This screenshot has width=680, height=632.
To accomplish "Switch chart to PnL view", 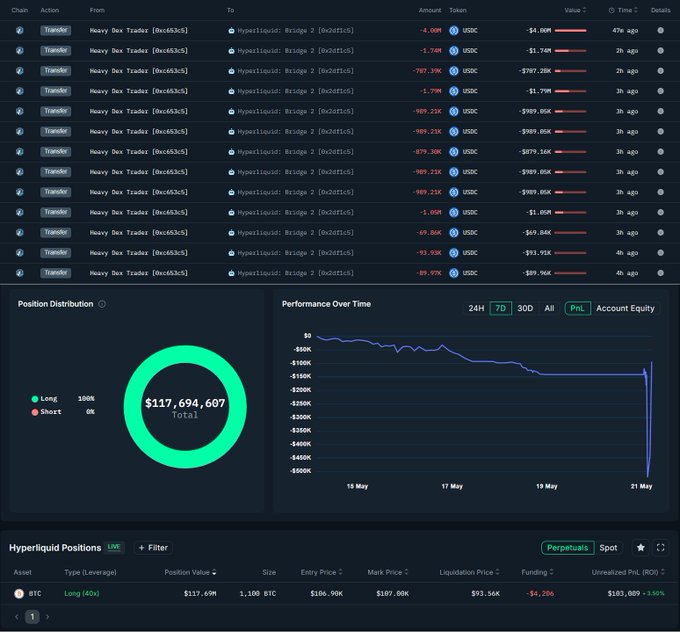I will 577,308.
